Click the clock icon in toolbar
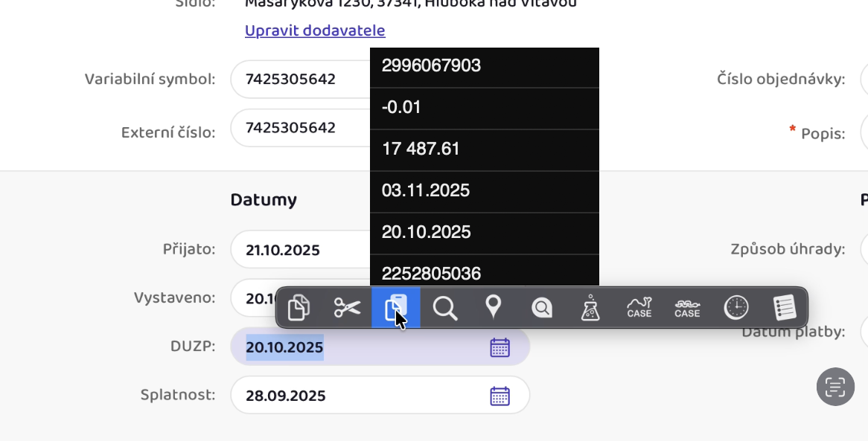 736,307
